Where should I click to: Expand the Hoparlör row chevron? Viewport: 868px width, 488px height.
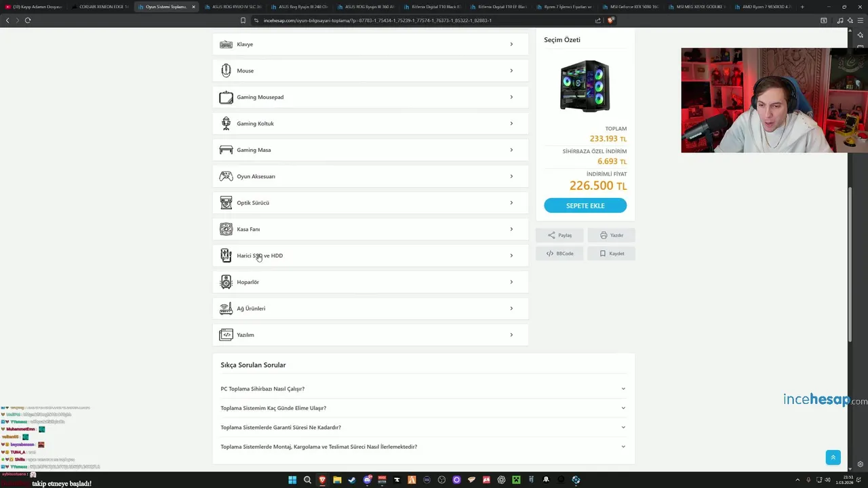(511, 282)
